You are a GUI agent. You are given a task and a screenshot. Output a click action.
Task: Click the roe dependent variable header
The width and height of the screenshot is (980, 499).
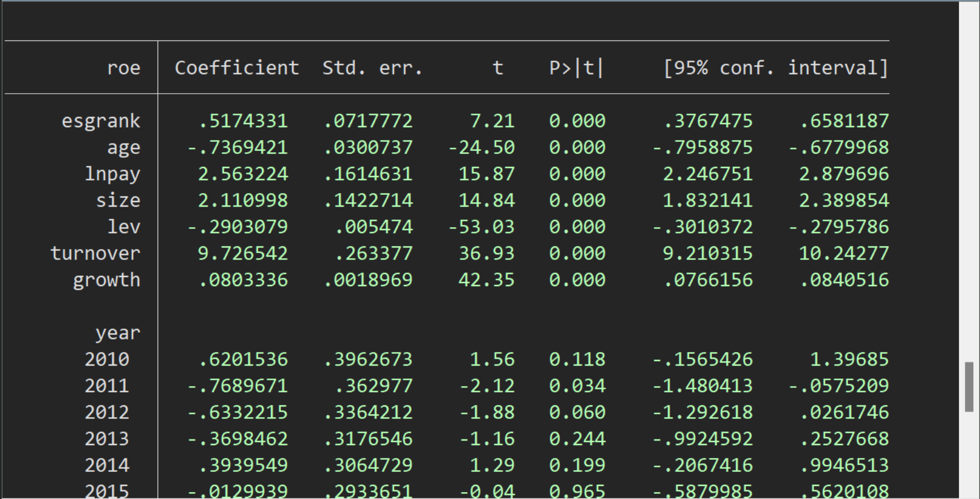click(124, 68)
